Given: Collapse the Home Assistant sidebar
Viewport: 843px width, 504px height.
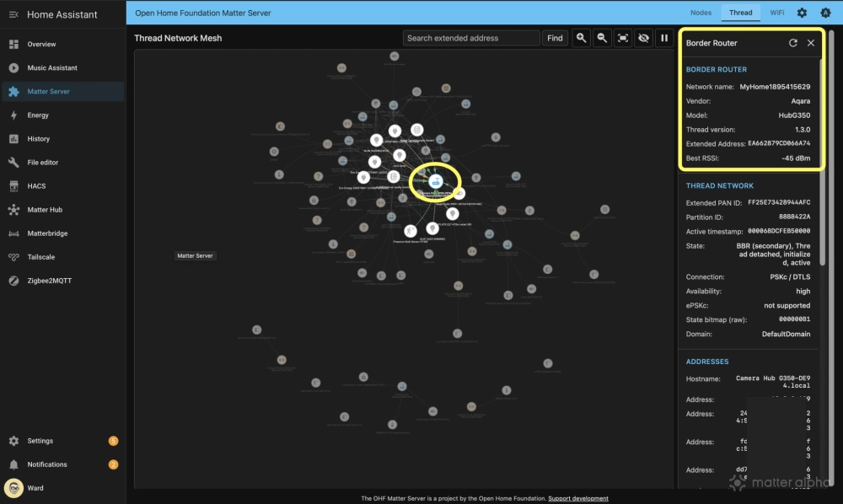Looking at the screenshot, I should (13, 13).
